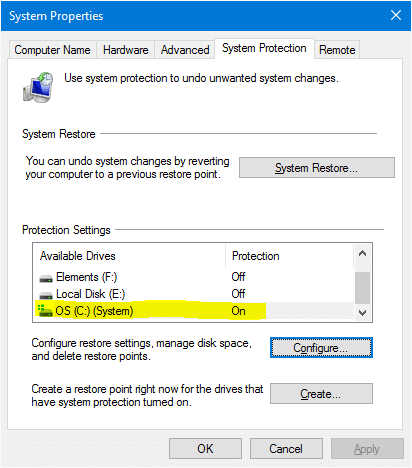Click the Protection column header
The image size is (412, 468).
click(289, 256)
